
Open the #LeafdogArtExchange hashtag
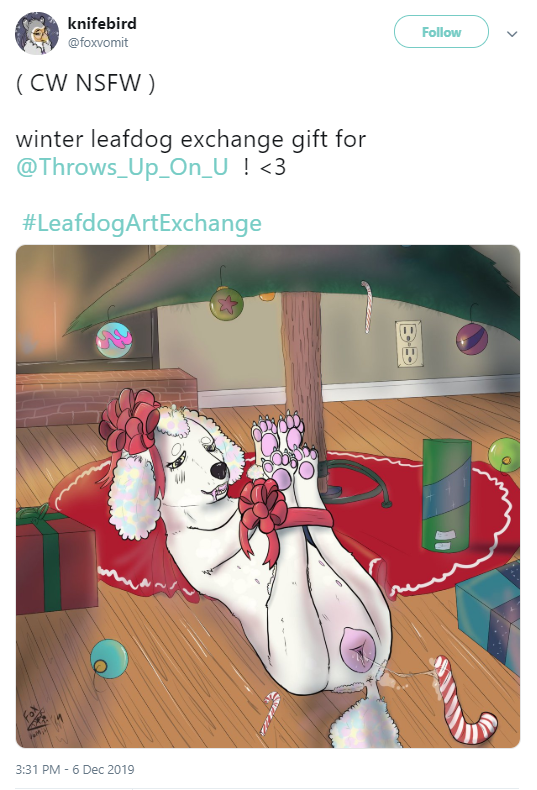point(142,223)
